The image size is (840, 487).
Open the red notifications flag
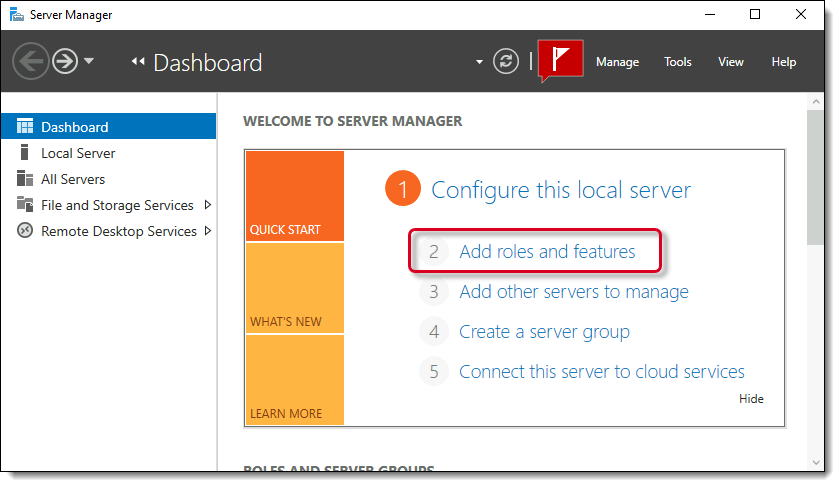[x=560, y=60]
